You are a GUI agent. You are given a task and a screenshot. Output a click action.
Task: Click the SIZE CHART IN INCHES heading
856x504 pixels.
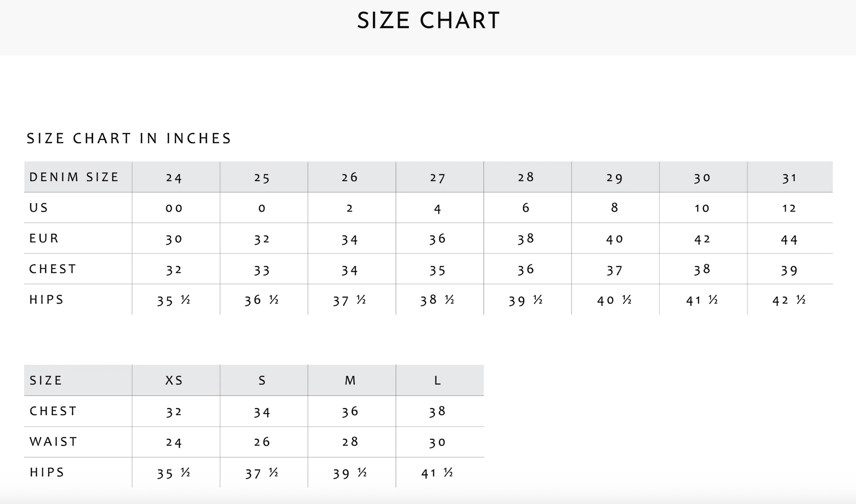[129, 138]
